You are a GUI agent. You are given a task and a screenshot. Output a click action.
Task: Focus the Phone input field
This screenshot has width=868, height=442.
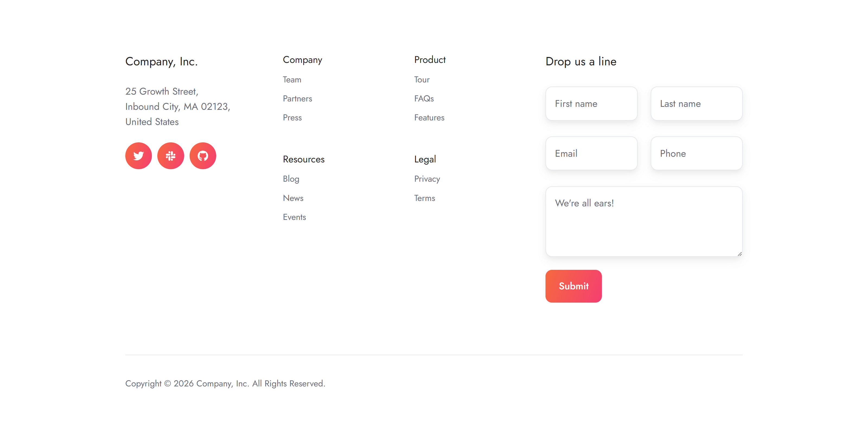click(696, 154)
